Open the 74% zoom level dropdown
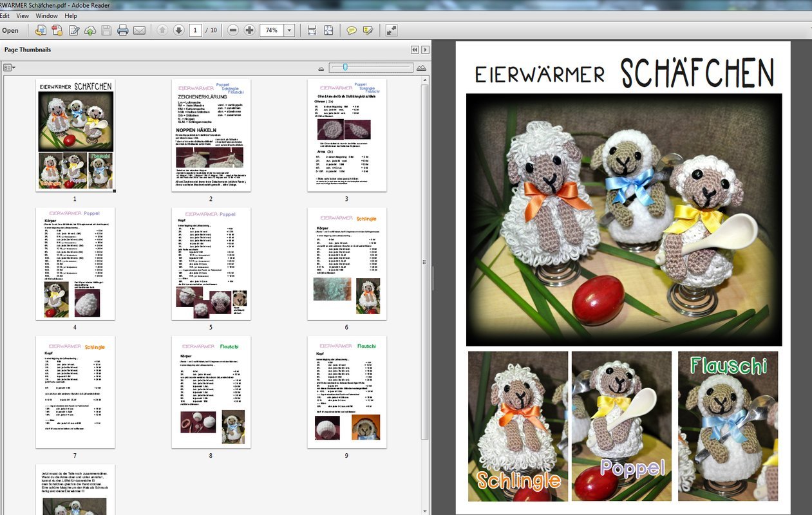The image size is (812, 515). 289,30
